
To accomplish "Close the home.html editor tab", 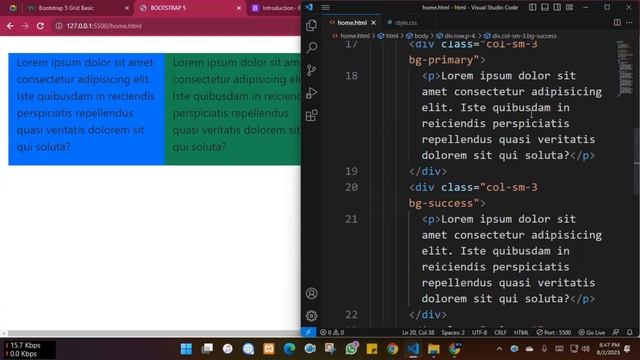I will coord(373,23).
